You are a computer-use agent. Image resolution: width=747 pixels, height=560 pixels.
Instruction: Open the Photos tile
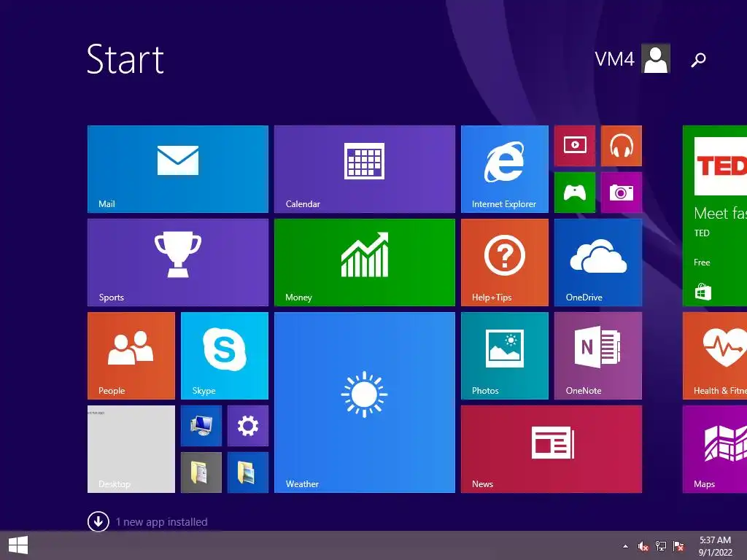(505, 356)
